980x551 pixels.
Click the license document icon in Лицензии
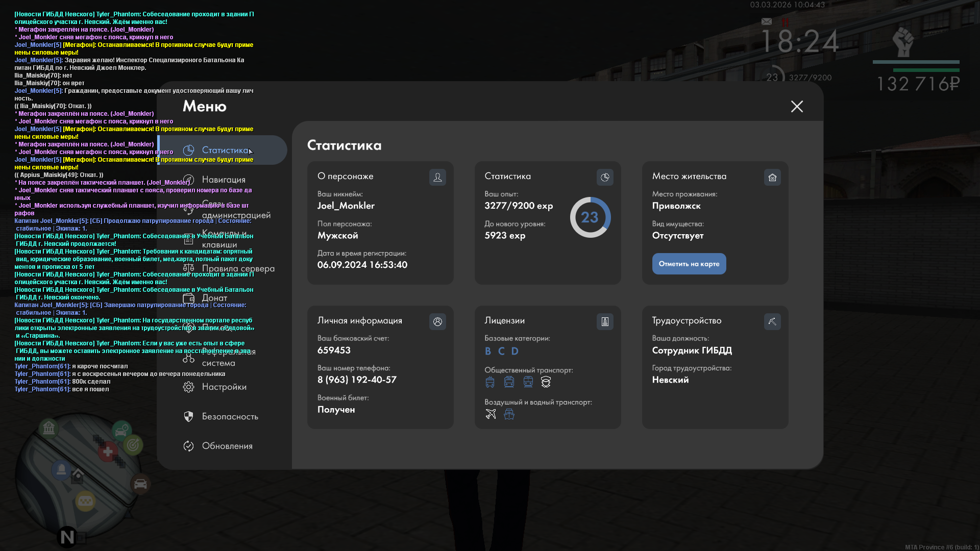pos(605,321)
